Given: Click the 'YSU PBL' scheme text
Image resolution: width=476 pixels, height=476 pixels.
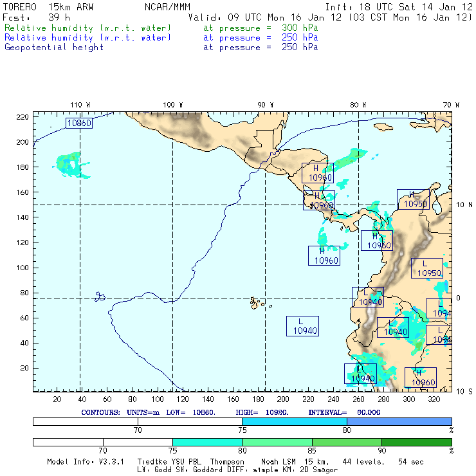Looking at the screenshot, I should [x=187, y=462].
